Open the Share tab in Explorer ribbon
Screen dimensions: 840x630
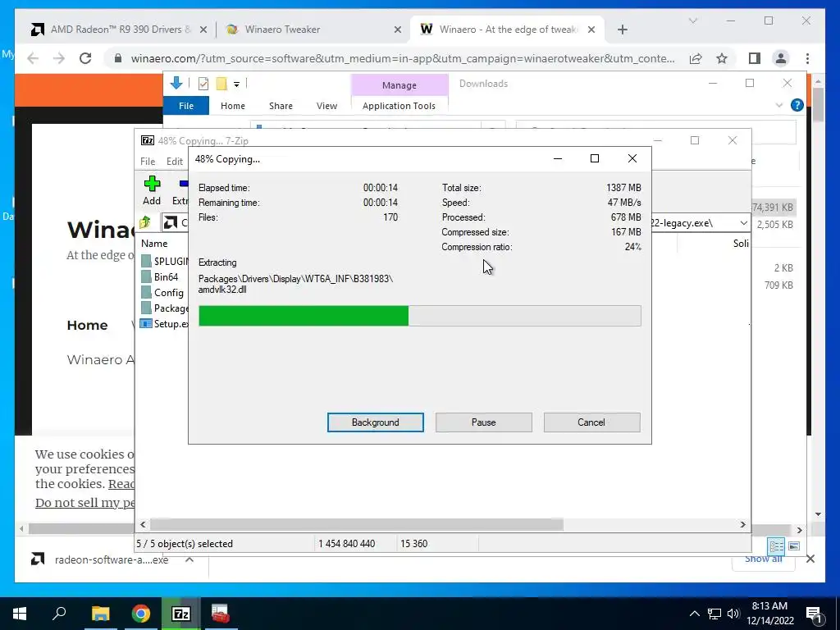point(281,106)
